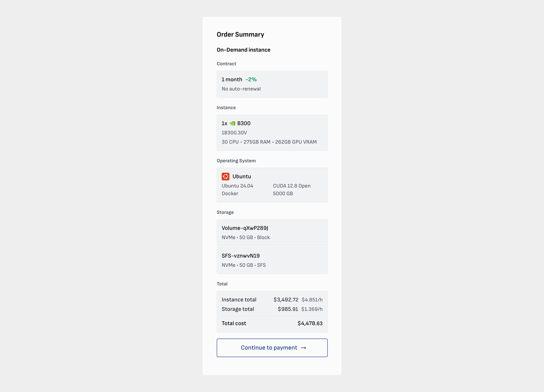This screenshot has height=392, width=544.
Task: Click the Total cost amount $4,478.63
Action: 310,323
